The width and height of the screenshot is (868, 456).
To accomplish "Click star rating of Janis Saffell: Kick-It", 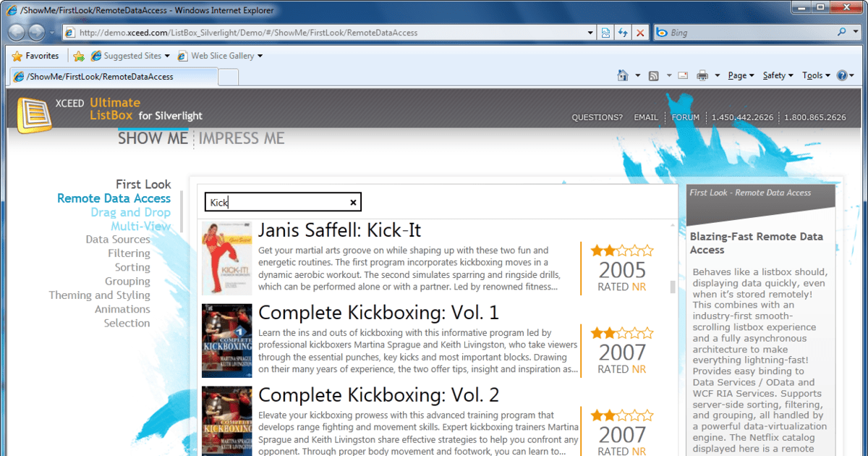I will [x=622, y=251].
